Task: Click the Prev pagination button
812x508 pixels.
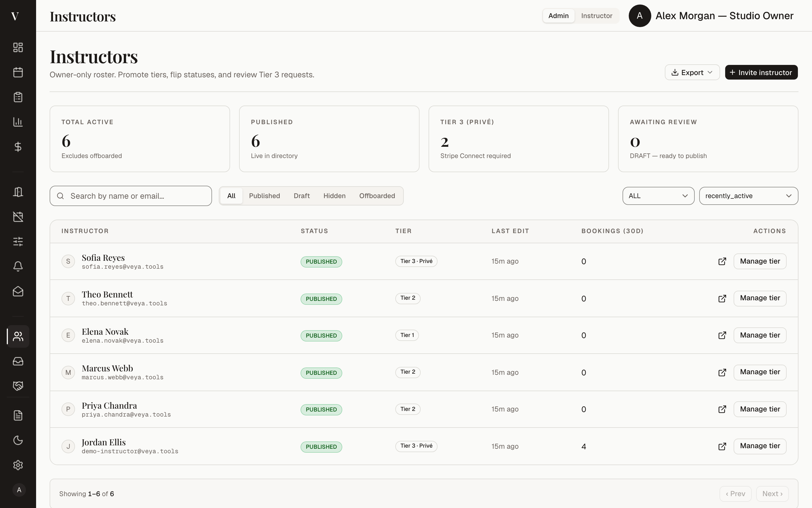Action: [x=735, y=494]
